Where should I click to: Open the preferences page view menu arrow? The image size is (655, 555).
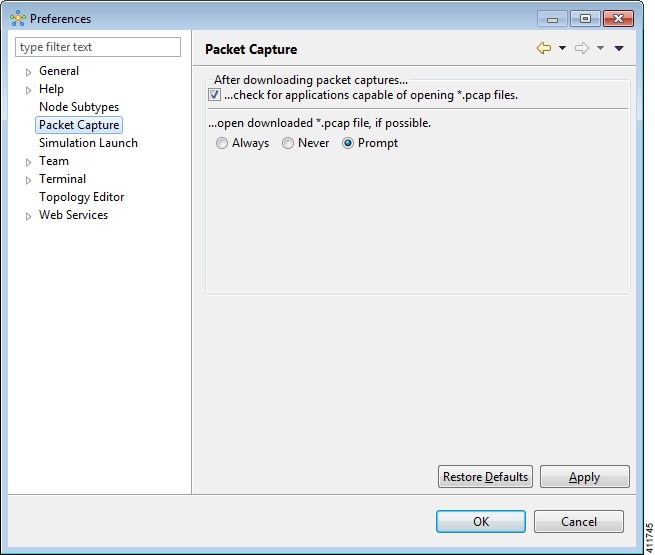pos(619,48)
